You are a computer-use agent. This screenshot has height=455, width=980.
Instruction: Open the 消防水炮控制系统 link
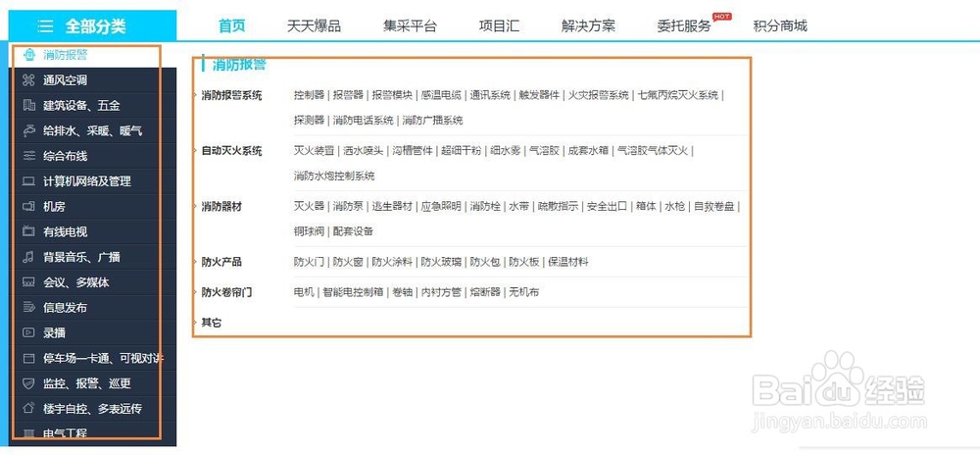(x=334, y=176)
